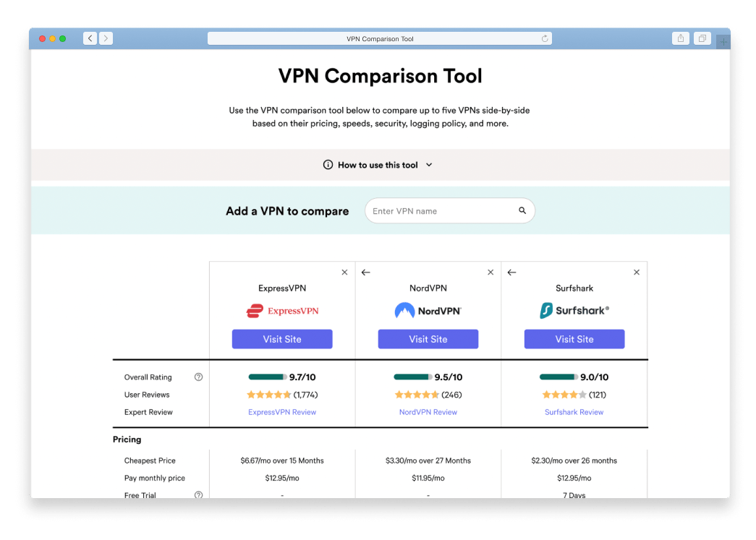Move NordVPN column left with arrow

[x=366, y=273]
